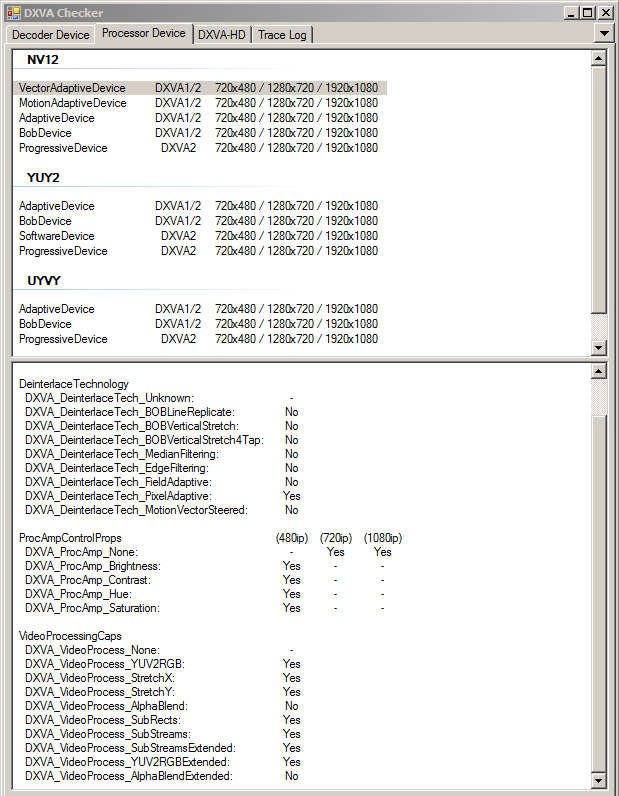Click the details pane scrollbar thumb
The image size is (619, 796).
[x=599, y=594]
